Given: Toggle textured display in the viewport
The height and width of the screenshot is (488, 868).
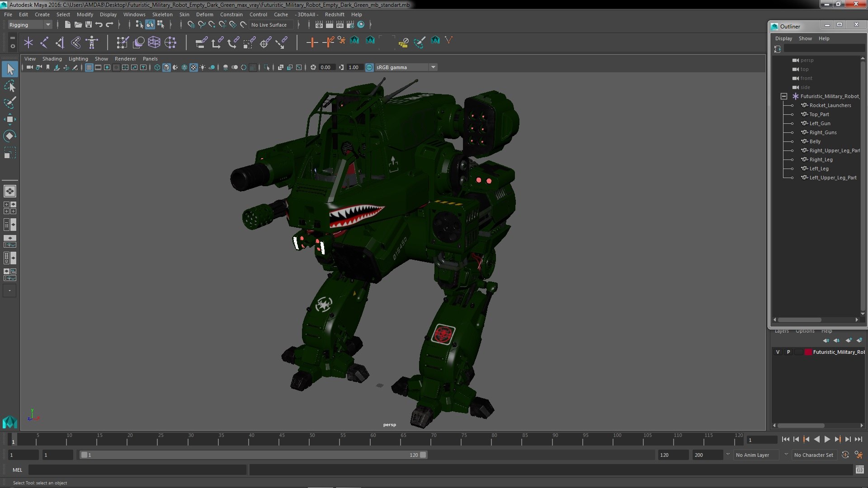Looking at the screenshot, I should tap(193, 67).
